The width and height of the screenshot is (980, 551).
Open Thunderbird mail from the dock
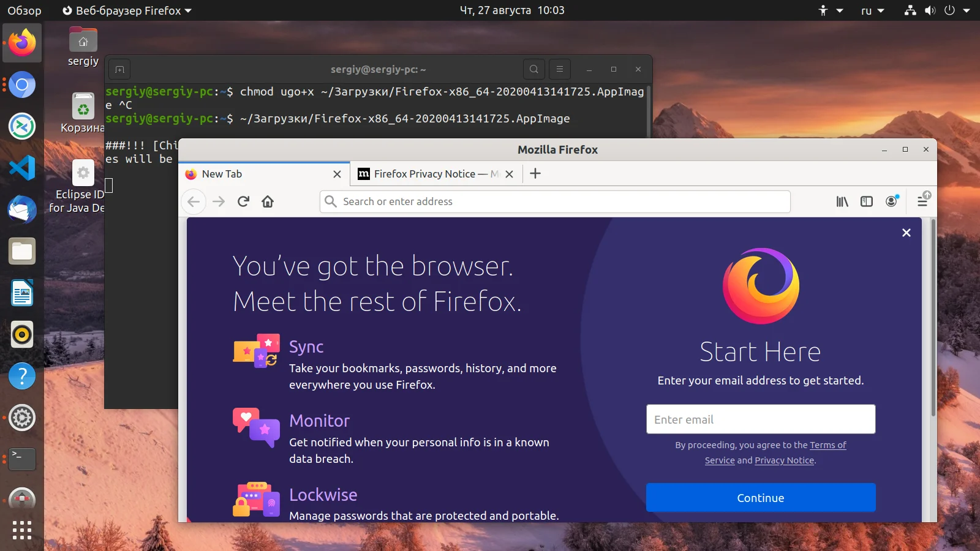coord(22,209)
